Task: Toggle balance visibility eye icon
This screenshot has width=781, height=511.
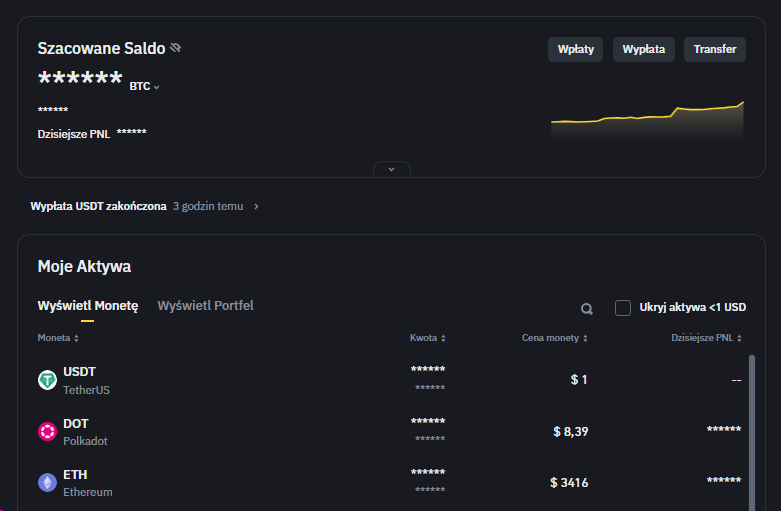Action: (176, 48)
